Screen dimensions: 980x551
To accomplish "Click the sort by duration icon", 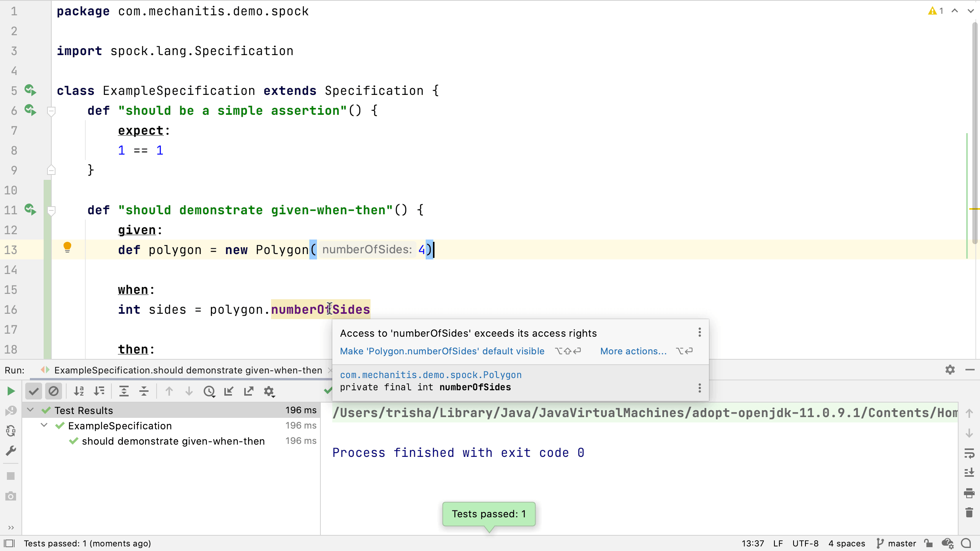I will [99, 391].
